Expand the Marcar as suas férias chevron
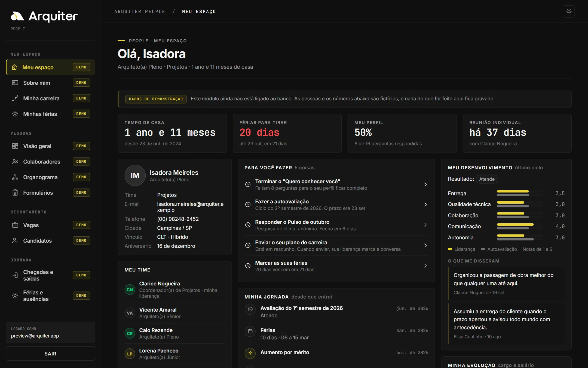The height and width of the screenshot is (368, 588). pyautogui.click(x=425, y=266)
